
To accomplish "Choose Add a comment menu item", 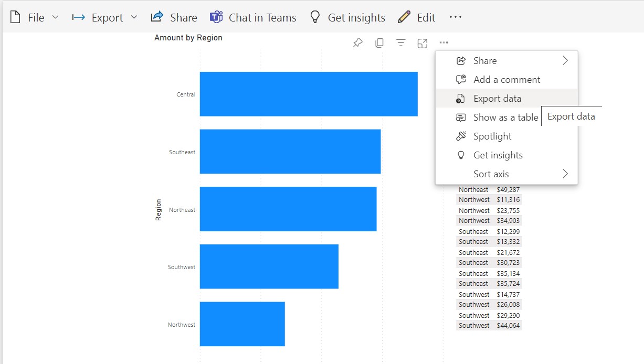I will tap(506, 80).
